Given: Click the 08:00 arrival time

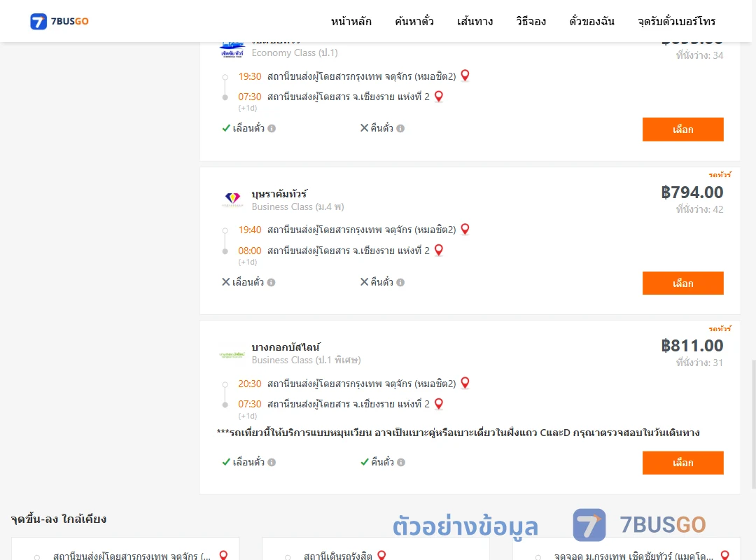Looking at the screenshot, I should [x=250, y=251].
